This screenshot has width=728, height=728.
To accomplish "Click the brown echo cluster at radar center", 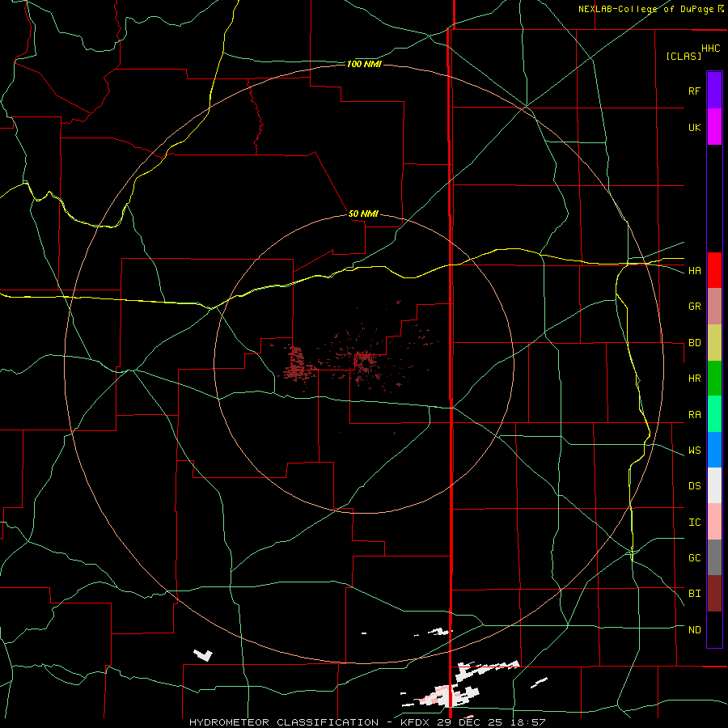I will 366,362.
